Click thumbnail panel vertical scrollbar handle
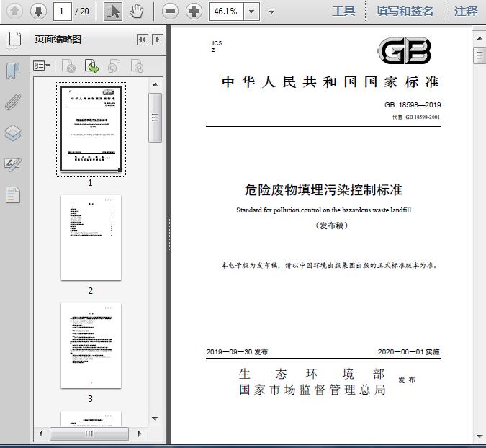Image resolution: width=486 pixels, height=448 pixels. (x=155, y=117)
